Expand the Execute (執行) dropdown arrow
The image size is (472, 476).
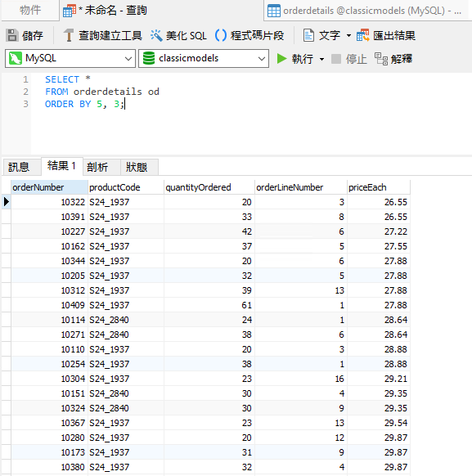(321, 59)
